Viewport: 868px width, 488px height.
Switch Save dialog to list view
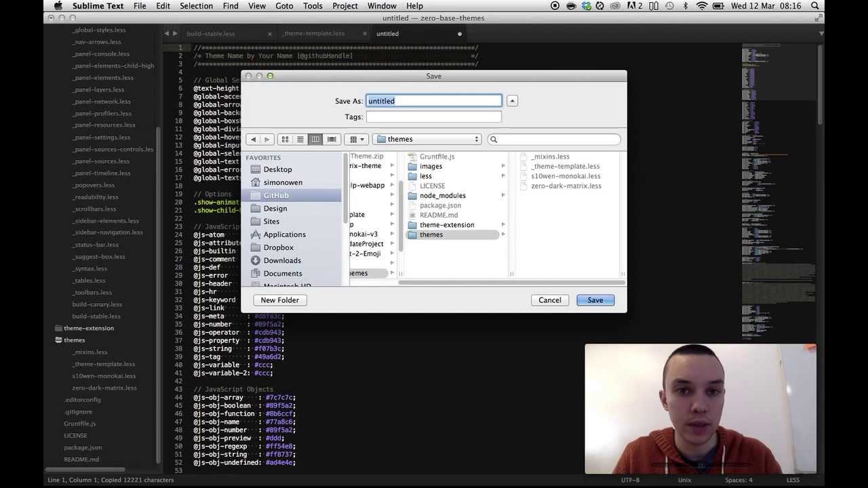[x=300, y=140]
